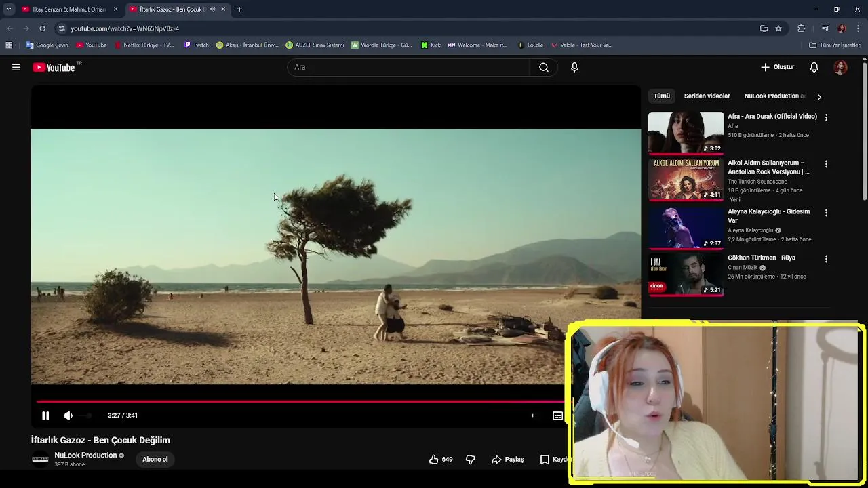The height and width of the screenshot is (488, 868).
Task: View site information icon in address bar
Action: 62,28
